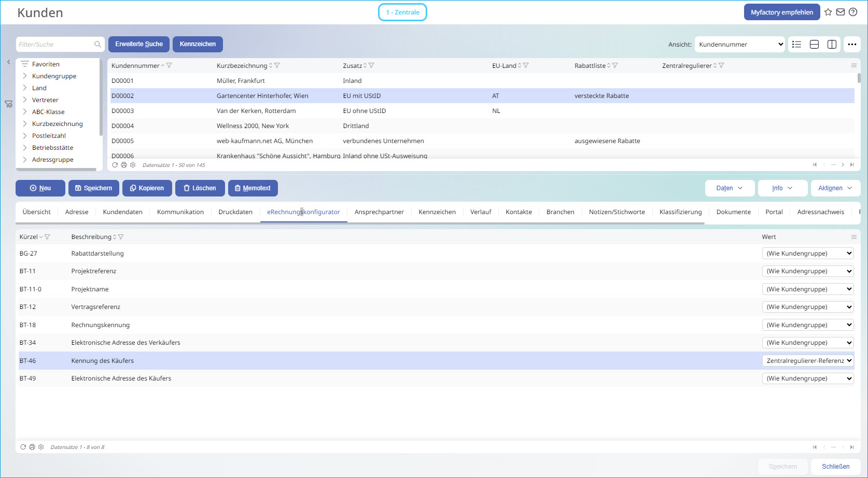This screenshot has width=868, height=478.
Task: Expand the Kundengruppe tree node
Action: pos(25,76)
